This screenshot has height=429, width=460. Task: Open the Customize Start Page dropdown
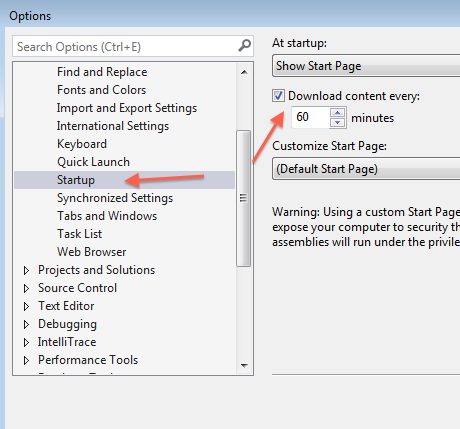click(366, 169)
